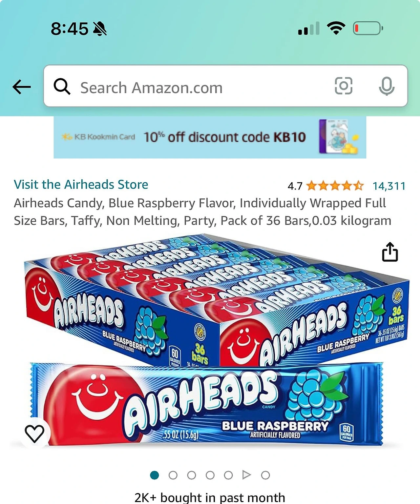Tap the microphone voice search icon
420x504 pixels.
click(387, 86)
